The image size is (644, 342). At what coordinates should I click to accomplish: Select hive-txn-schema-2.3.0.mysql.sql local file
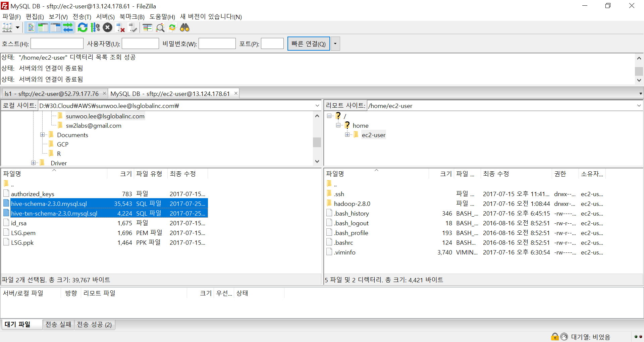click(x=104, y=213)
